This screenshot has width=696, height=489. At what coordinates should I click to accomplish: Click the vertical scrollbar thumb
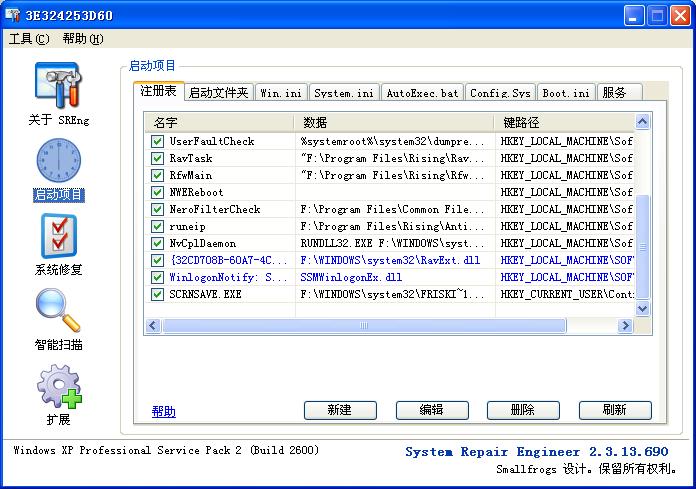pyautogui.click(x=642, y=247)
